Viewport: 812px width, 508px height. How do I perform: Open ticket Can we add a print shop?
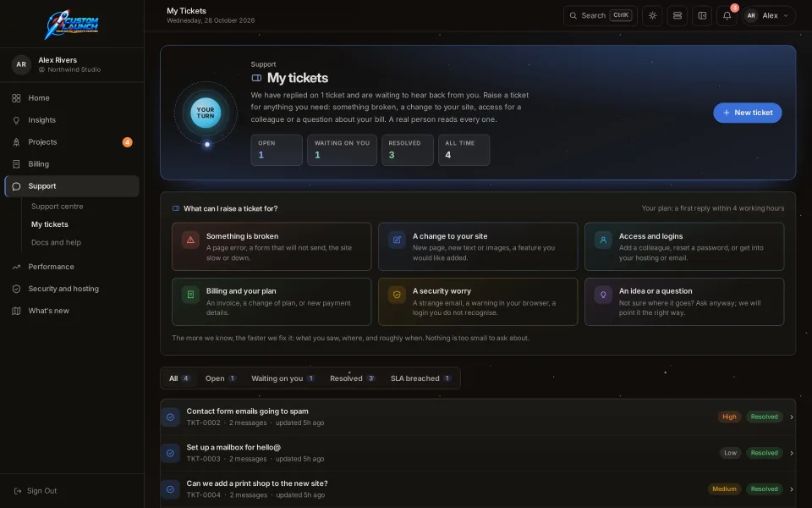coord(477,489)
